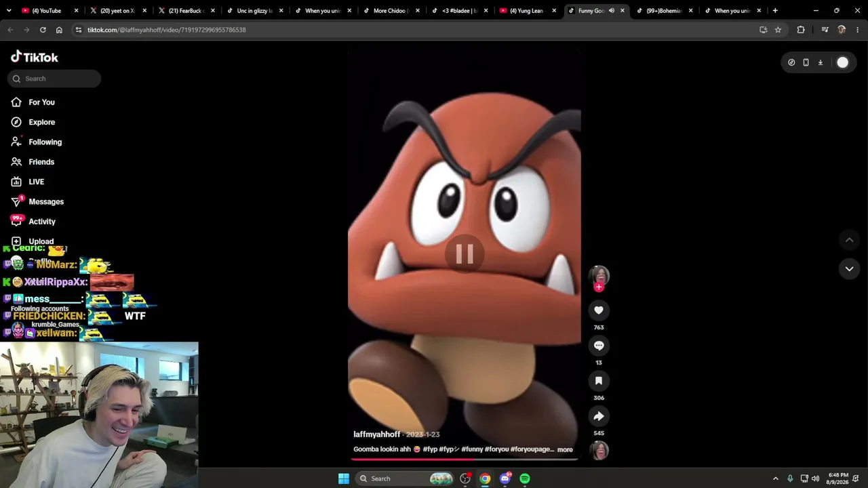868x488 pixels.
Task: Click the TikTok logo
Action: click(35, 58)
